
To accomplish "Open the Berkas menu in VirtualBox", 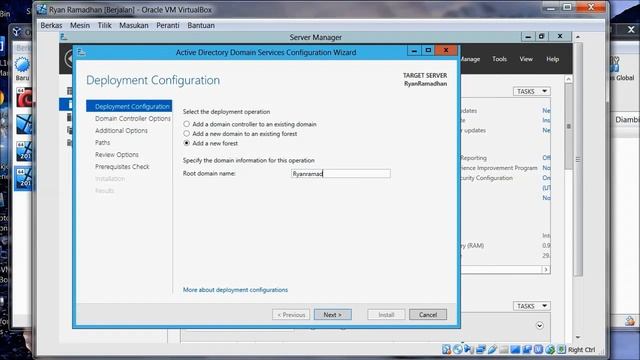I will pyautogui.click(x=51, y=25).
